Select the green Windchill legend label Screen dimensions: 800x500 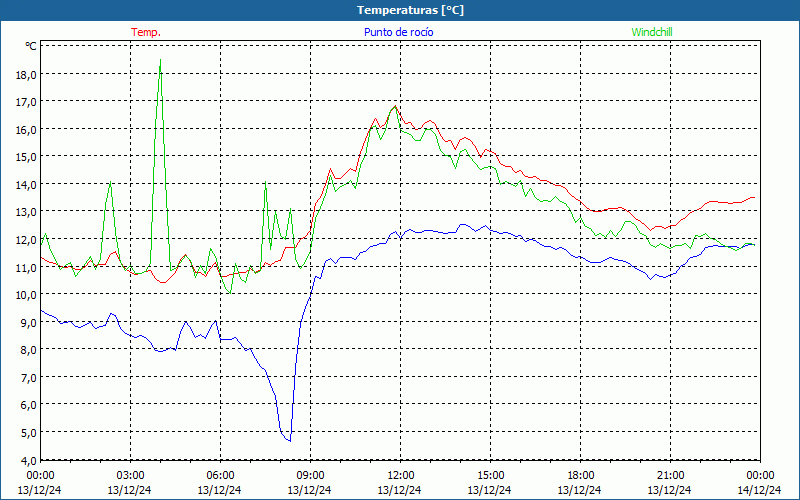tap(652, 32)
